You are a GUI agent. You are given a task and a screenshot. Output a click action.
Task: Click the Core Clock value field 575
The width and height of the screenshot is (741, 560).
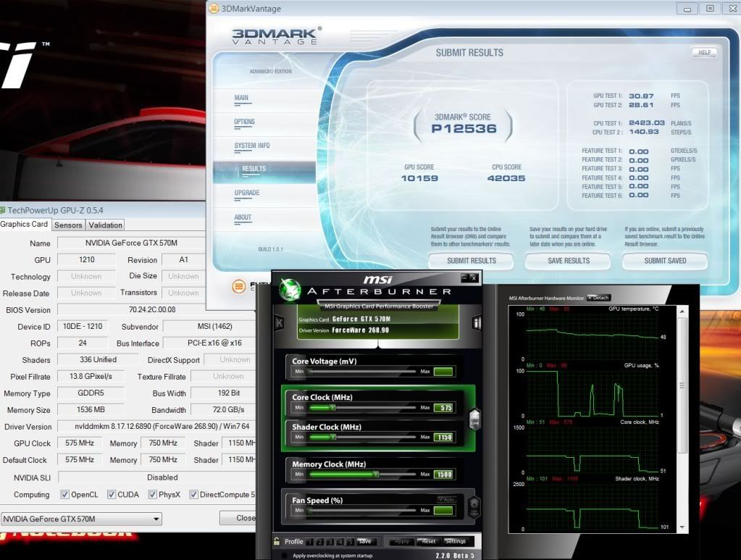[444, 408]
